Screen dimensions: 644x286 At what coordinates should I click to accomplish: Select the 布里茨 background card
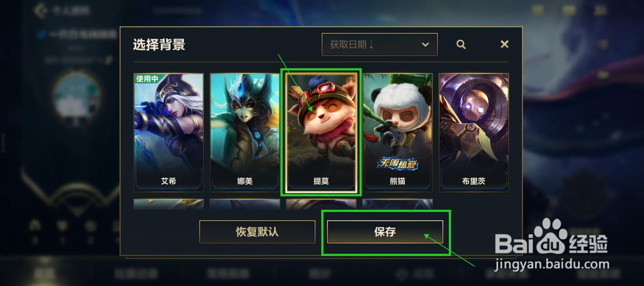(x=473, y=132)
